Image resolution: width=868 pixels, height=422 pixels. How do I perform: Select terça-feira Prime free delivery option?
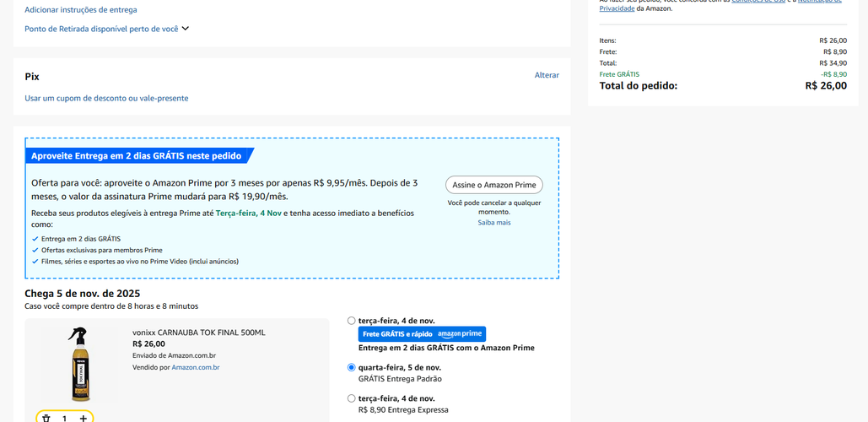coord(352,321)
